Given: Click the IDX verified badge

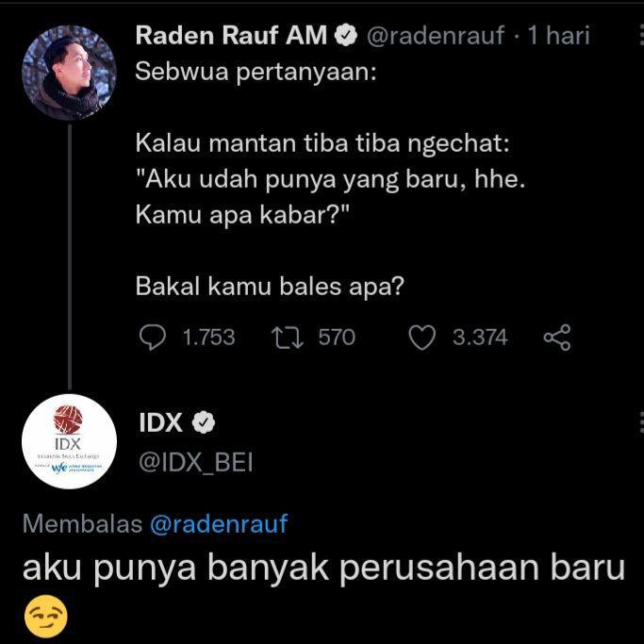Looking at the screenshot, I should (x=204, y=422).
